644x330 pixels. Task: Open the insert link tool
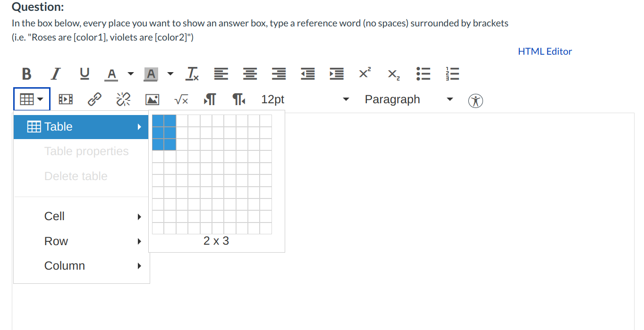point(94,99)
